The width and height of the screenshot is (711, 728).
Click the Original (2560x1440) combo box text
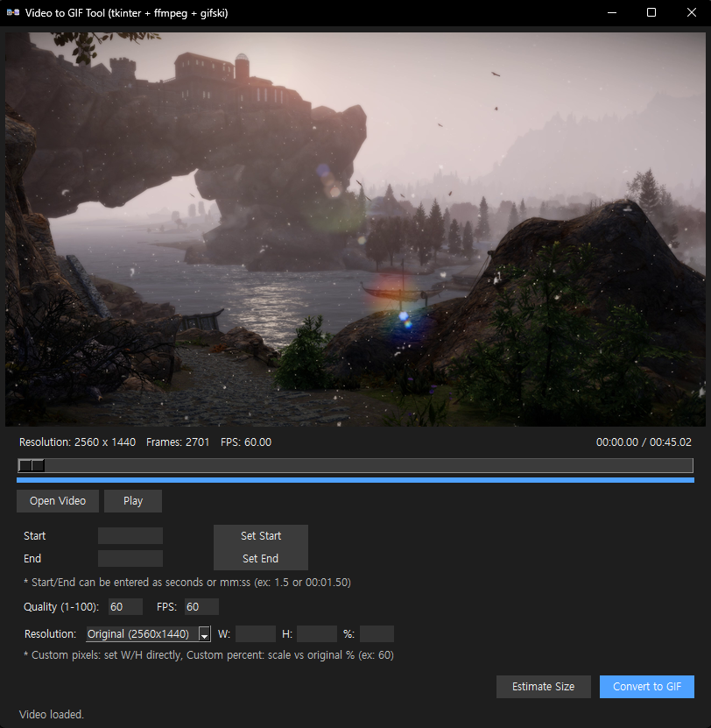pyautogui.click(x=138, y=633)
